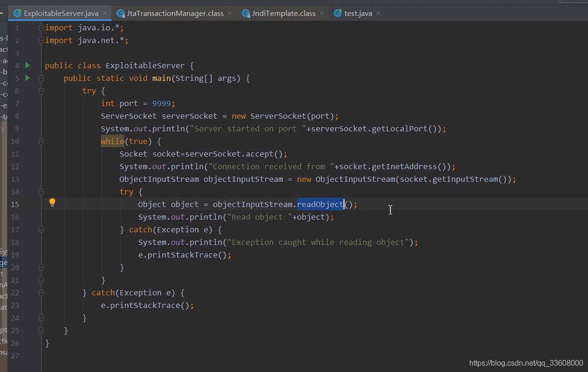Collapse the inner catch block at line 17
This screenshot has width=588, height=372.
coord(41,230)
